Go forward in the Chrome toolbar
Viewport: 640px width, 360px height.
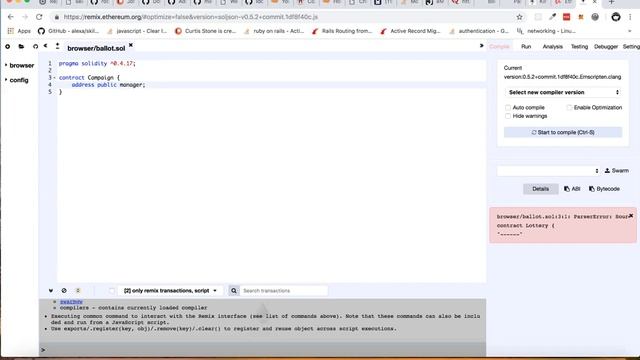[x=25, y=17]
